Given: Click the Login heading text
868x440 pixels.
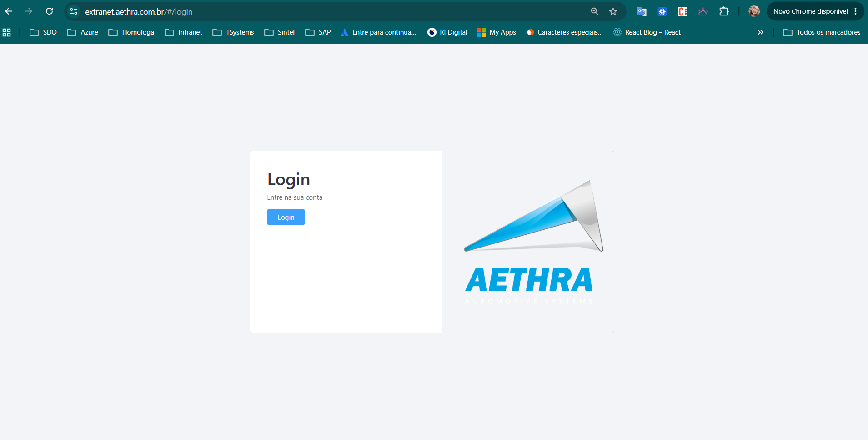Looking at the screenshot, I should click(x=289, y=180).
